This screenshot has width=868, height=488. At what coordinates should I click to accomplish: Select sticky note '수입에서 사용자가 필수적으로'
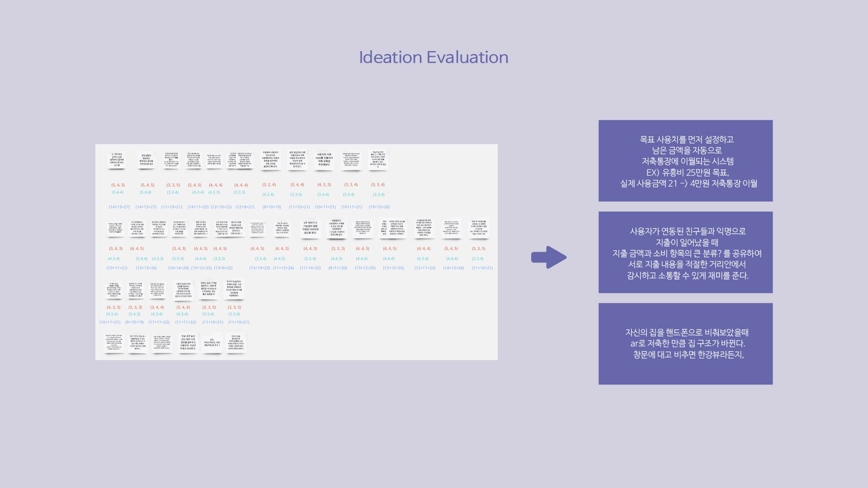click(x=270, y=160)
